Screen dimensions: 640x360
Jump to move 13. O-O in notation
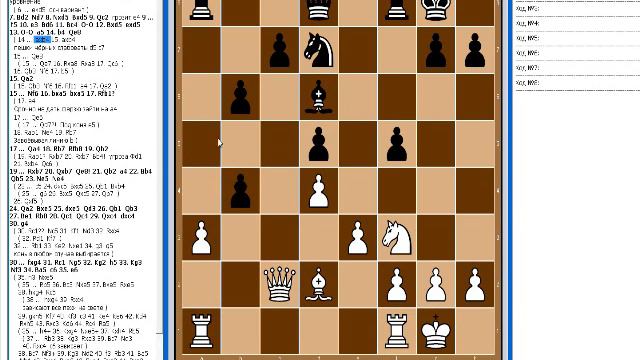click(x=22, y=32)
